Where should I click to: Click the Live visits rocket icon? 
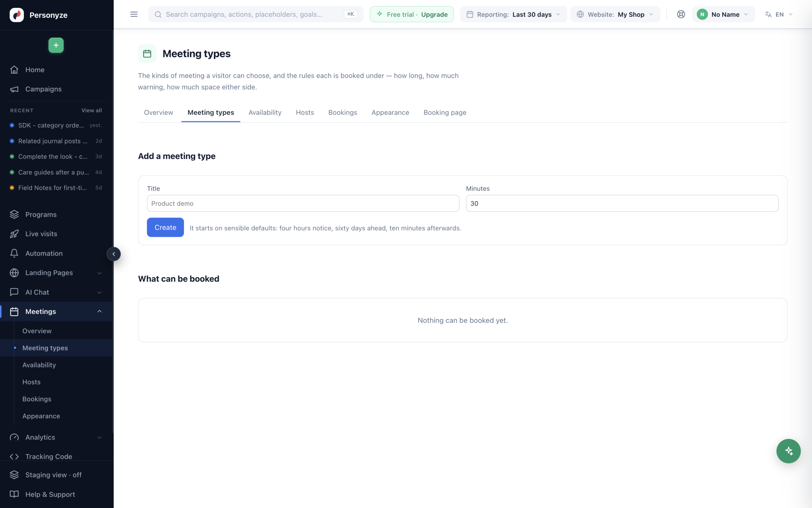click(x=14, y=234)
